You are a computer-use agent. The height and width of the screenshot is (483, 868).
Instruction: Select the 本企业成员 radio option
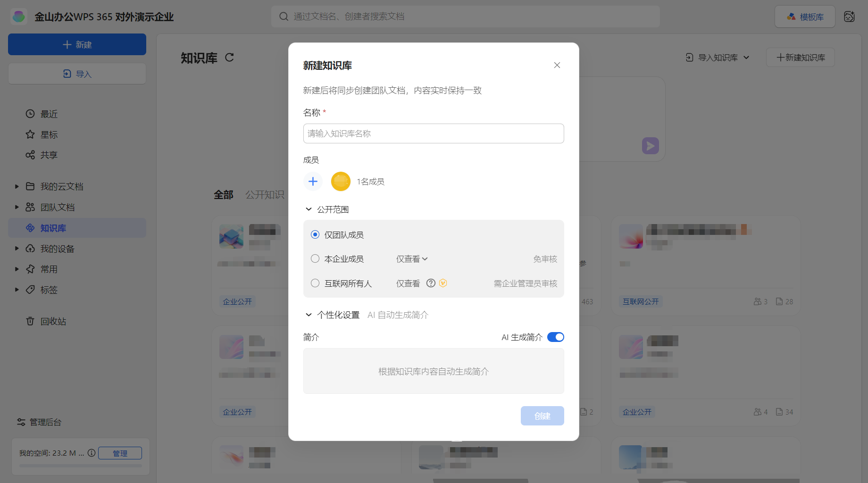[315, 258]
